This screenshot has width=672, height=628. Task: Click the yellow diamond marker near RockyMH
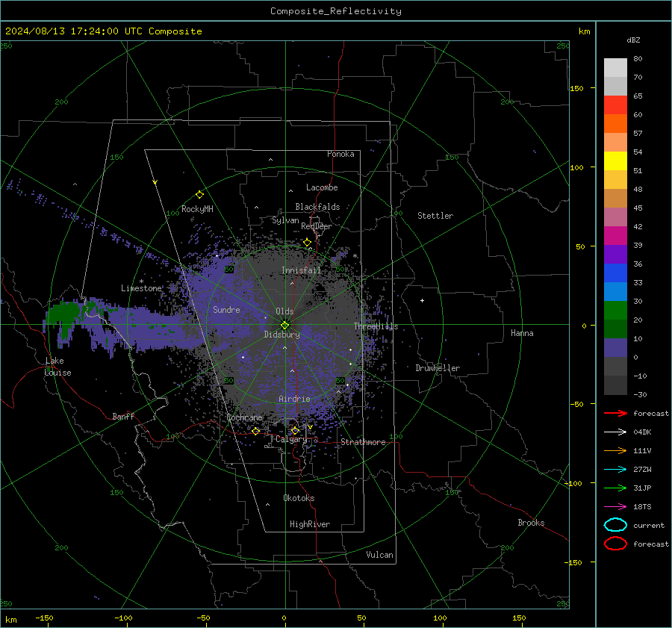[199, 195]
